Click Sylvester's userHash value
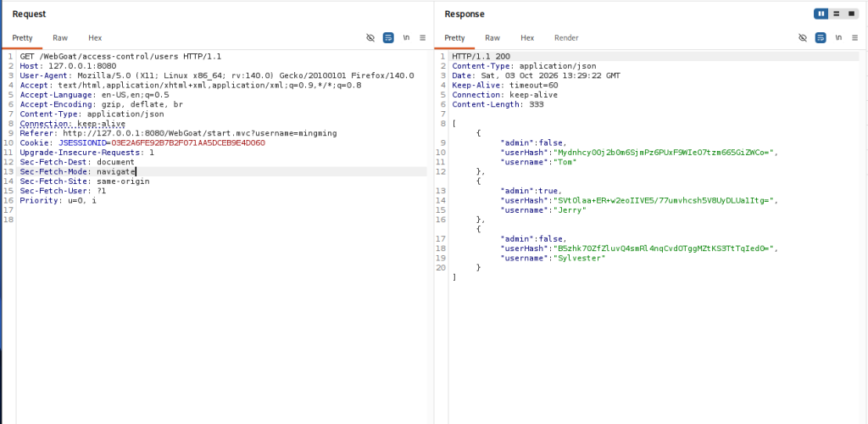The width and height of the screenshot is (868, 424). click(665, 248)
